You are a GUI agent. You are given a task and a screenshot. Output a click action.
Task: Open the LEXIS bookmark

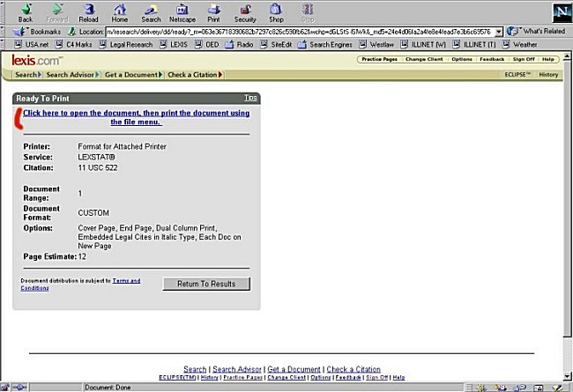coord(174,45)
